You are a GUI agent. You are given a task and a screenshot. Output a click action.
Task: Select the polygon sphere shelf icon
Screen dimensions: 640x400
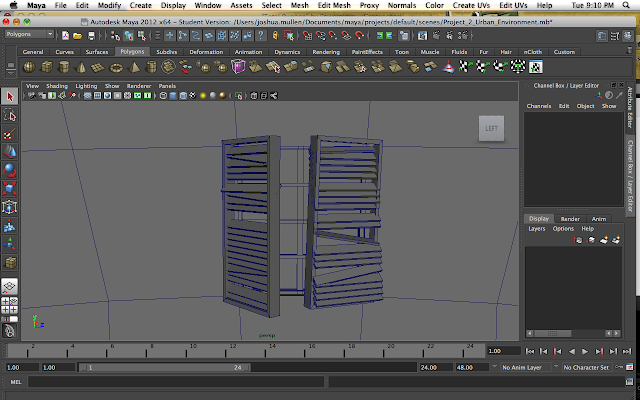29,67
